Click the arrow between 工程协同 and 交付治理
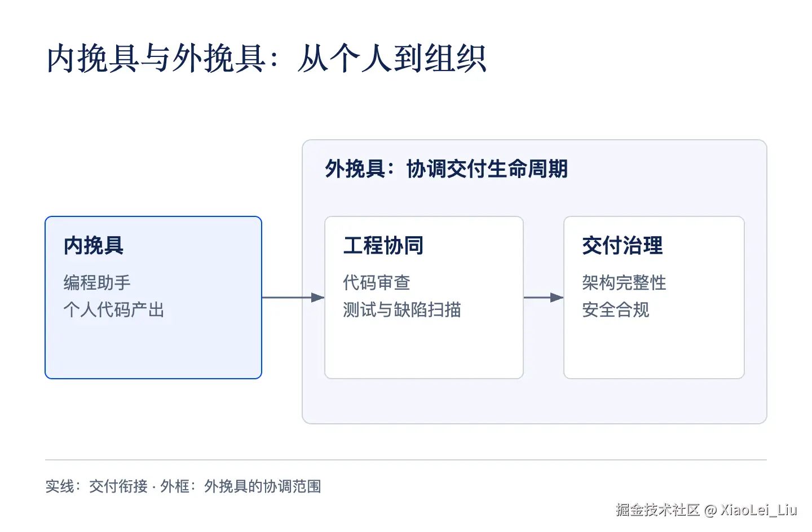 [544, 298]
